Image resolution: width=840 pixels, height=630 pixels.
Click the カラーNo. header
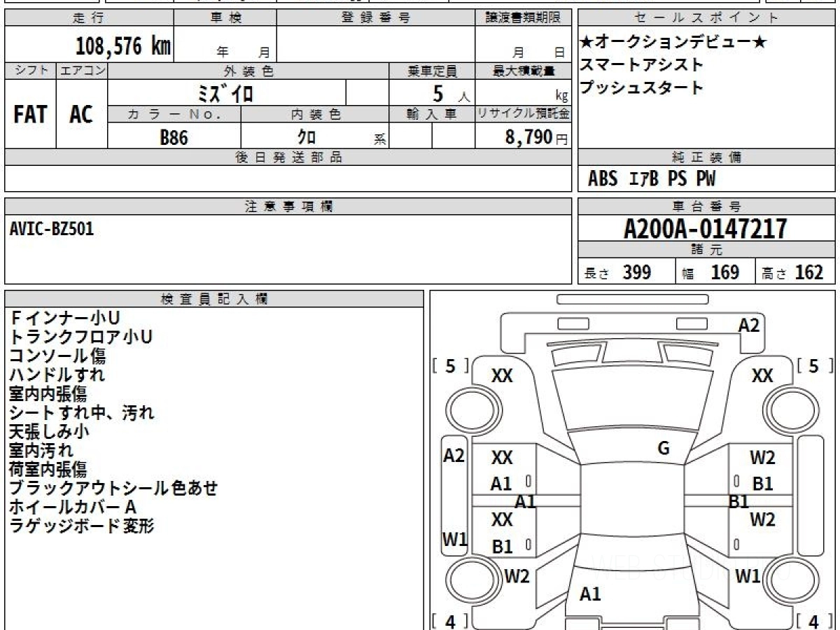click(174, 114)
